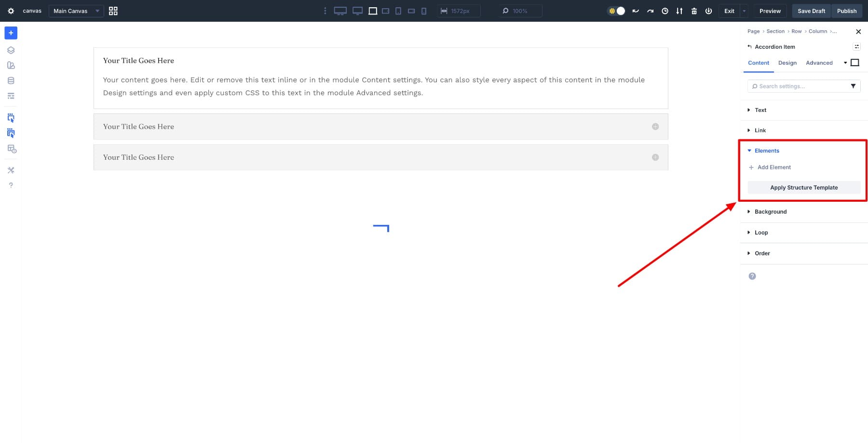Switch to the Advanced tab
Image resolution: width=868 pixels, height=443 pixels.
click(x=819, y=63)
